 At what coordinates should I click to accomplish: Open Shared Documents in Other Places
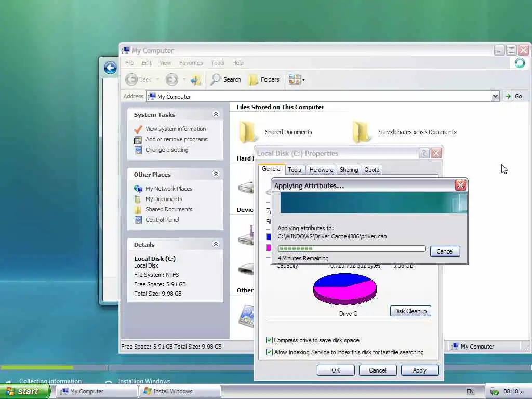pos(169,210)
